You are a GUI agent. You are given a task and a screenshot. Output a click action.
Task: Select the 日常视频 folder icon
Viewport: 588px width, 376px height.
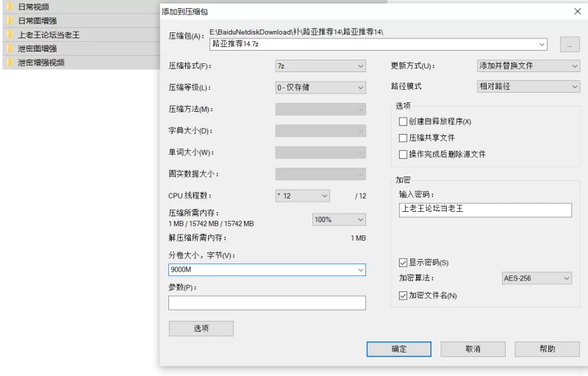point(10,7)
